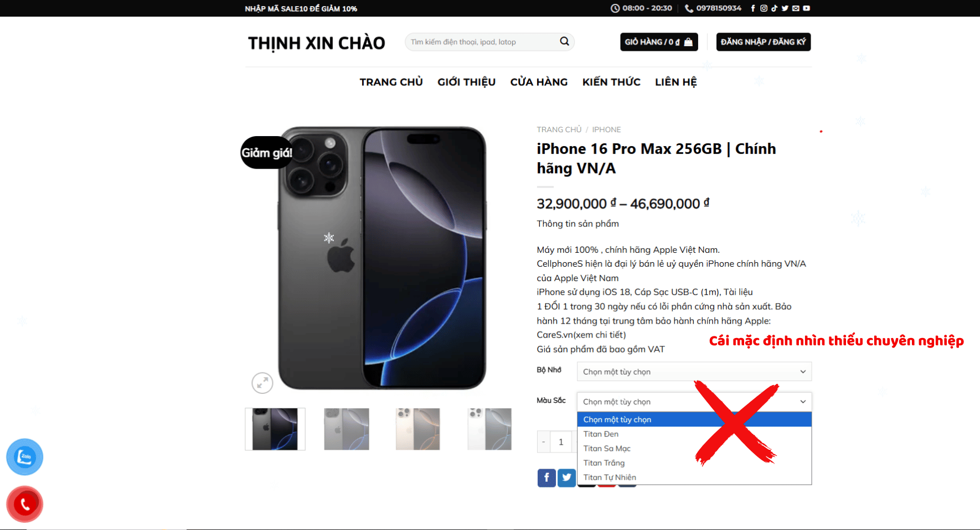Open YouTube icon in top bar

(x=807, y=8)
